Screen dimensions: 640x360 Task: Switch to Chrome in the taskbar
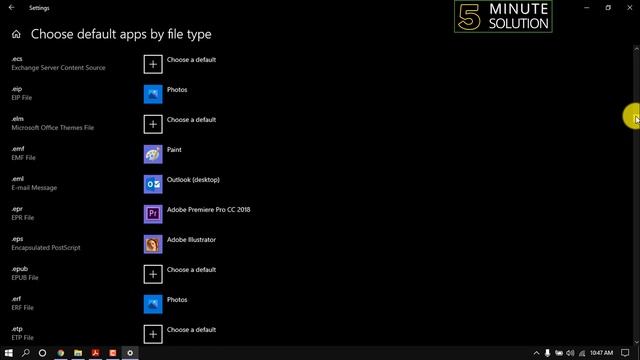pos(61,353)
